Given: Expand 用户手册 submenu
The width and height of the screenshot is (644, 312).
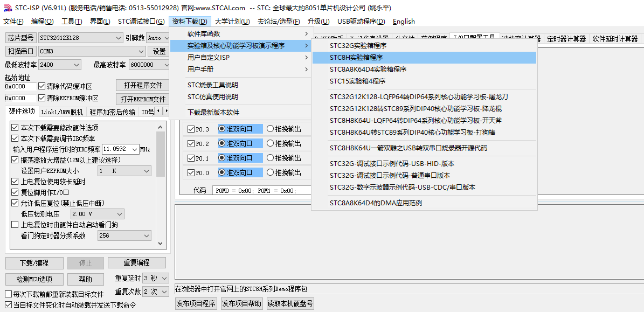Looking at the screenshot, I should [x=241, y=70].
